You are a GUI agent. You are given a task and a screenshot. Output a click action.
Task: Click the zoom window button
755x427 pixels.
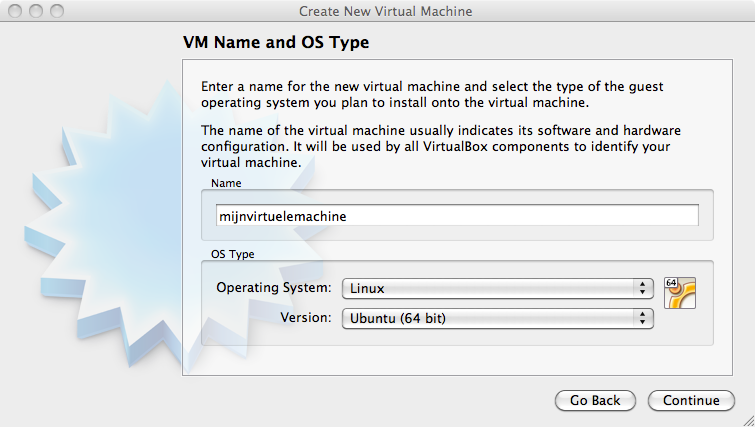pos(57,11)
